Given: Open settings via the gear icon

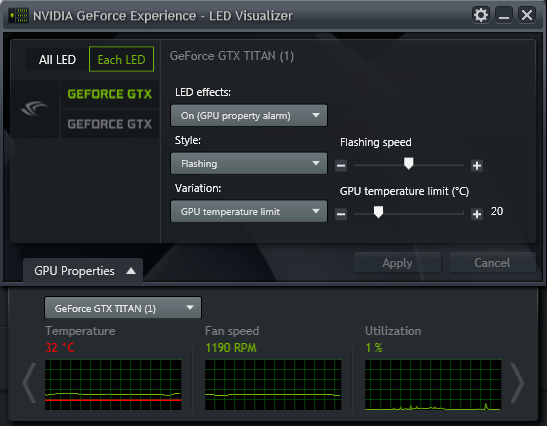Looking at the screenshot, I should point(481,15).
